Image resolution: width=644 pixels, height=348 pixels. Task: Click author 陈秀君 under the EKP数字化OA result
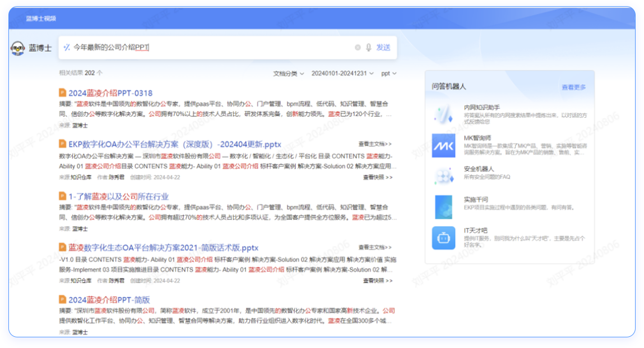[x=110, y=177]
